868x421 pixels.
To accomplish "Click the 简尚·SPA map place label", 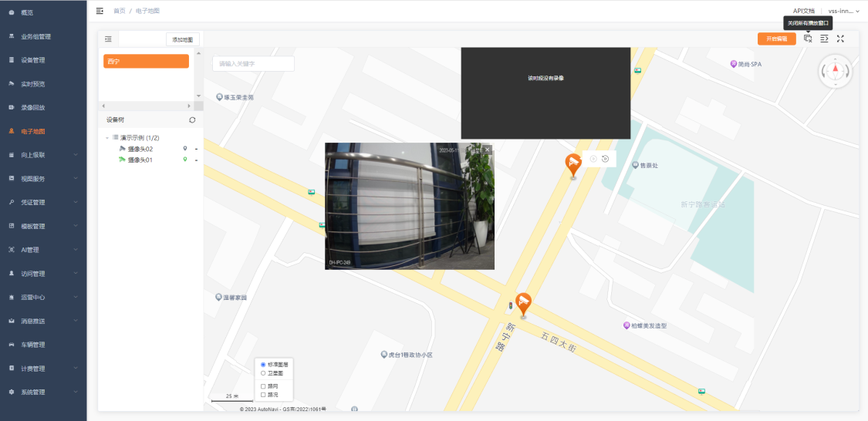I will point(750,64).
